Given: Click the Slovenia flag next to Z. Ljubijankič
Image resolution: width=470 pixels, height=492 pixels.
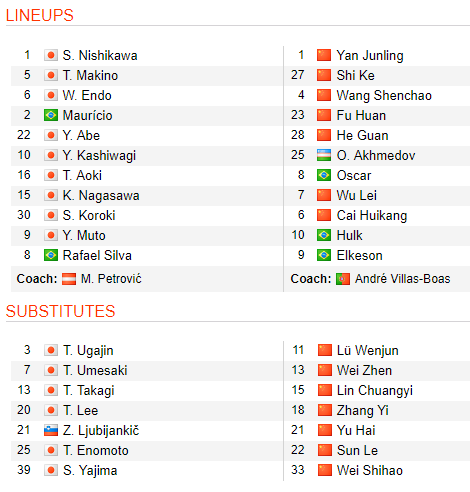Looking at the screenshot, I should tap(51, 431).
